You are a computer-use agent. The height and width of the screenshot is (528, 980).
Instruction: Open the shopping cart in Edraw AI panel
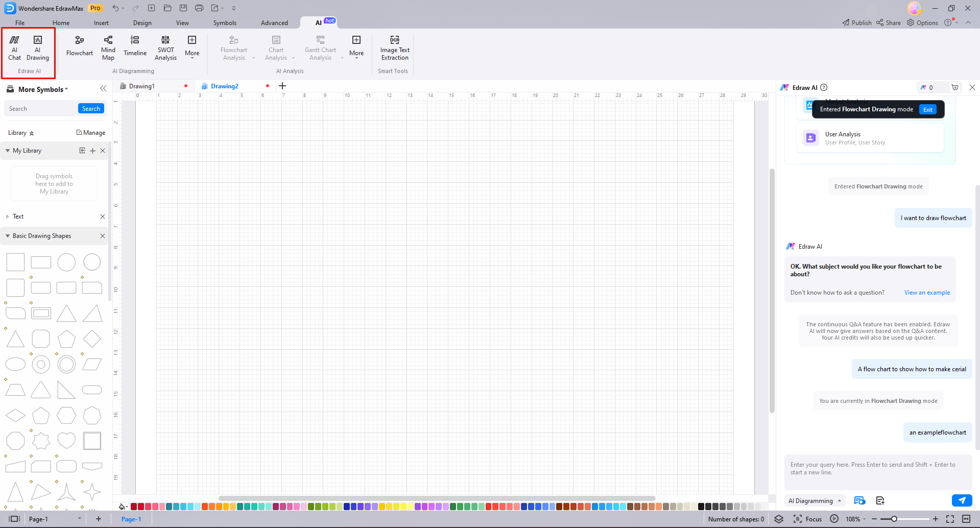pyautogui.click(x=955, y=87)
